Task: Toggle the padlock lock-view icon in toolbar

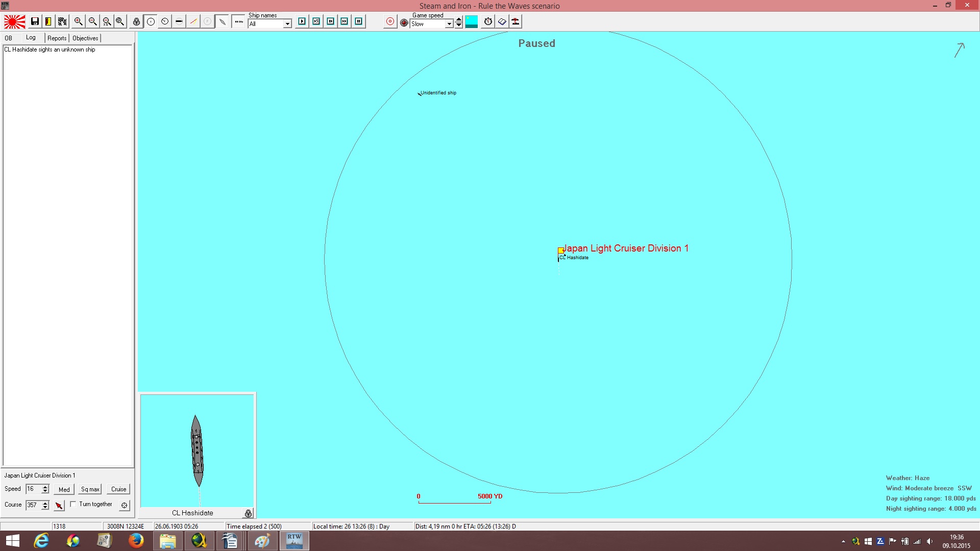Action: pyautogui.click(x=136, y=21)
